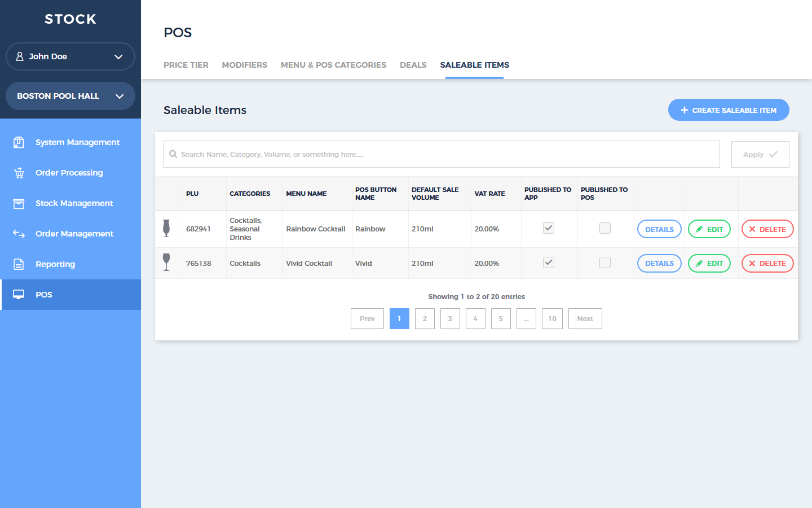Open the Deals tab
The height and width of the screenshot is (508, 812).
pos(413,65)
